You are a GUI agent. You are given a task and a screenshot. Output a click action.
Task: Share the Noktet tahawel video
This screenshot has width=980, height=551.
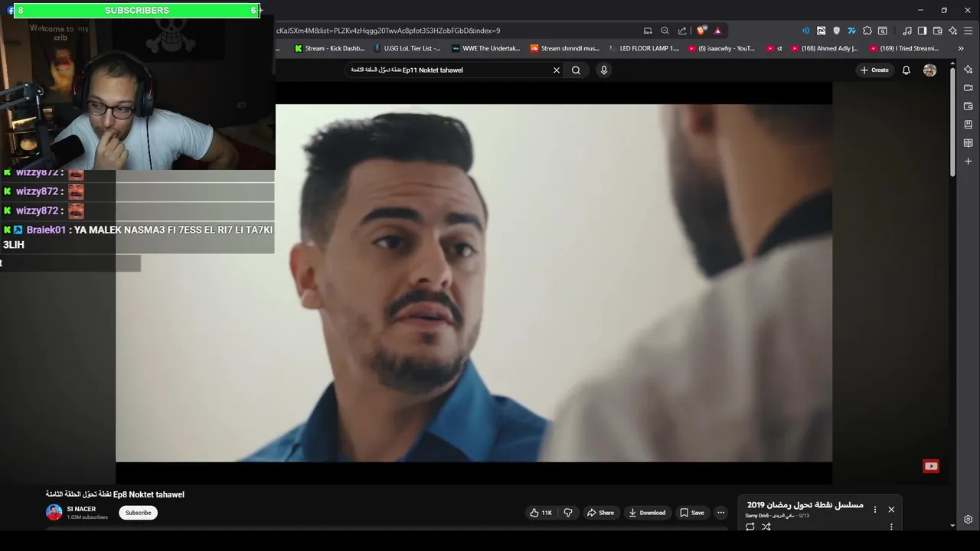pos(600,513)
